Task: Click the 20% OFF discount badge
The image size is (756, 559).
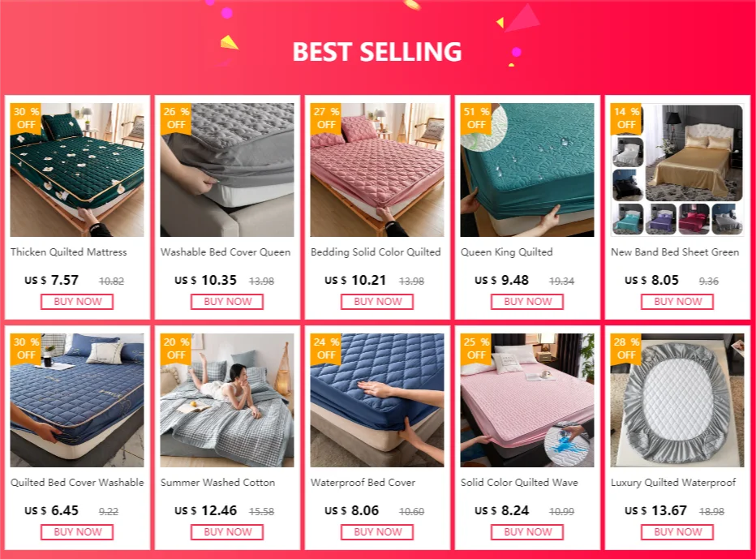Action: pos(176,348)
